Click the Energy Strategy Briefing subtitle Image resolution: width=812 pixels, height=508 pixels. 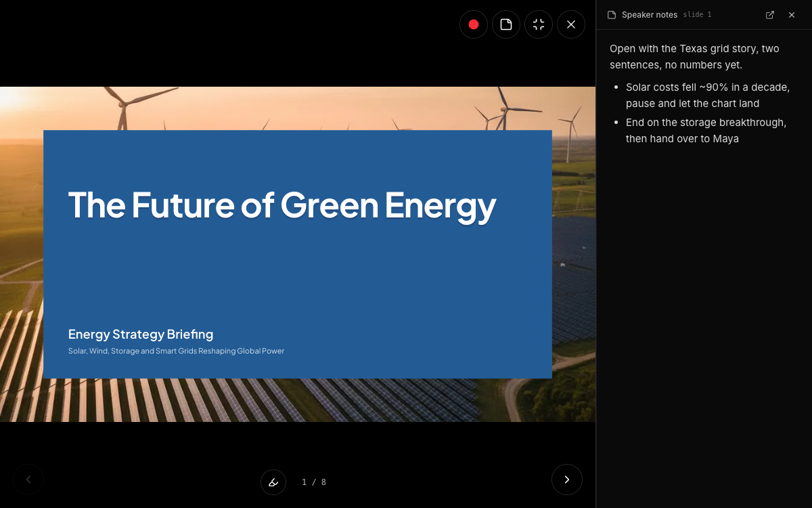[x=141, y=334]
